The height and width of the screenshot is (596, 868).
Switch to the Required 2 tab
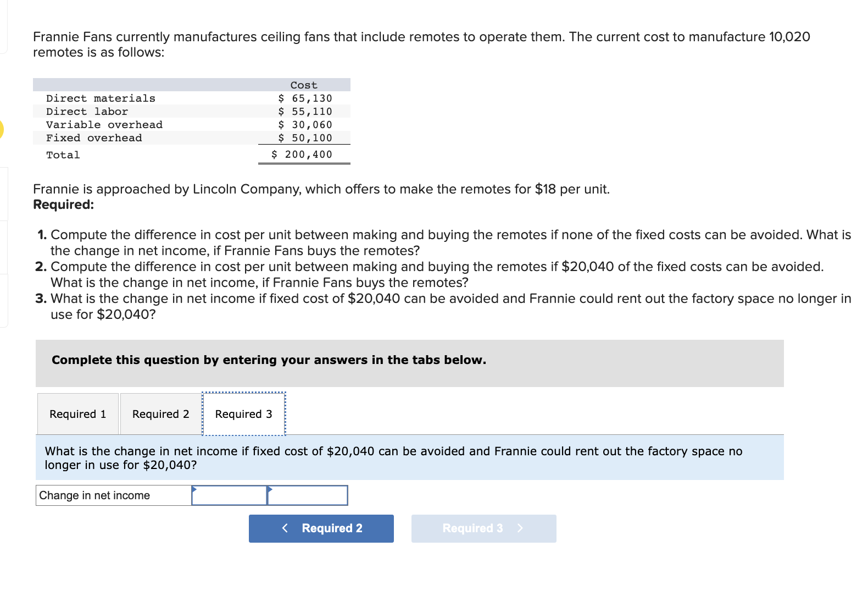(x=160, y=413)
